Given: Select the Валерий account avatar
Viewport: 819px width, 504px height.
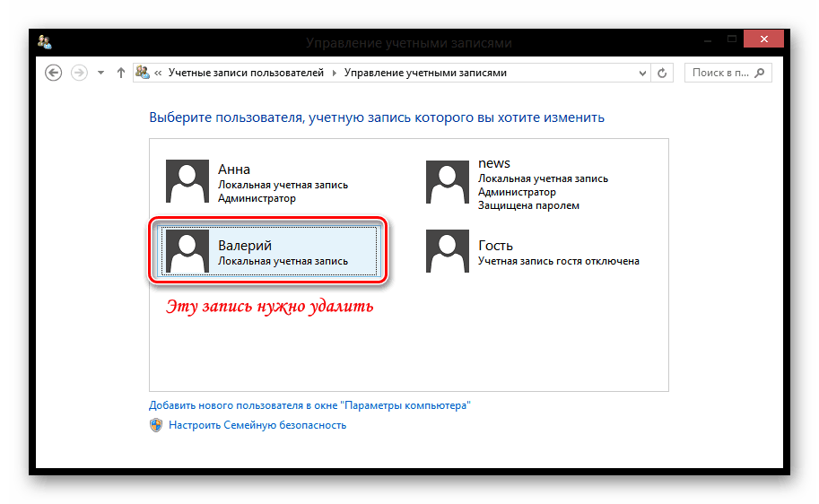Looking at the screenshot, I should pos(187,251).
